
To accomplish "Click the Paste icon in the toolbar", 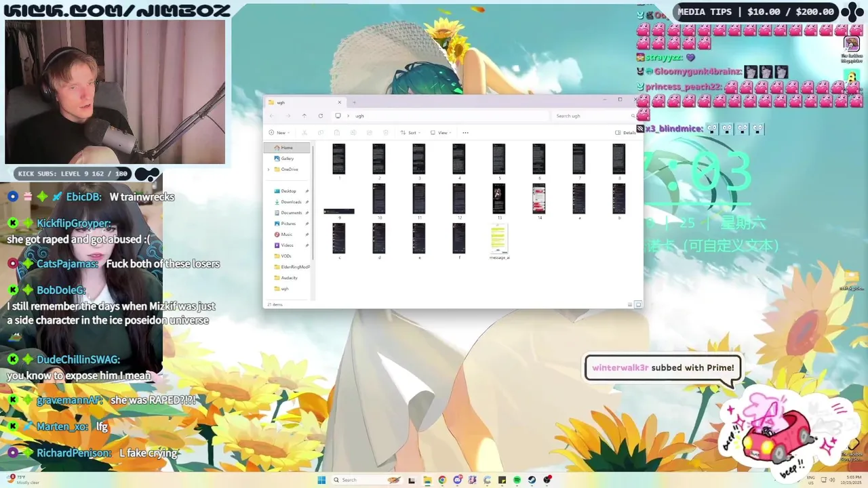I will [337, 133].
